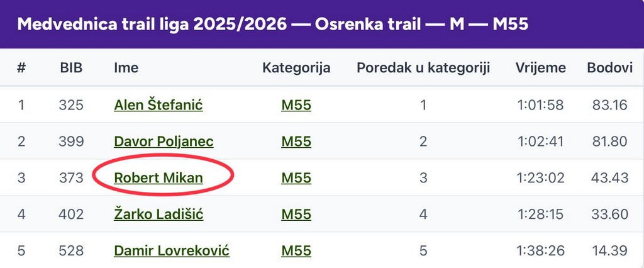The image size is (644, 268).
Task: Click the # rank column header
Action: pos(21,68)
